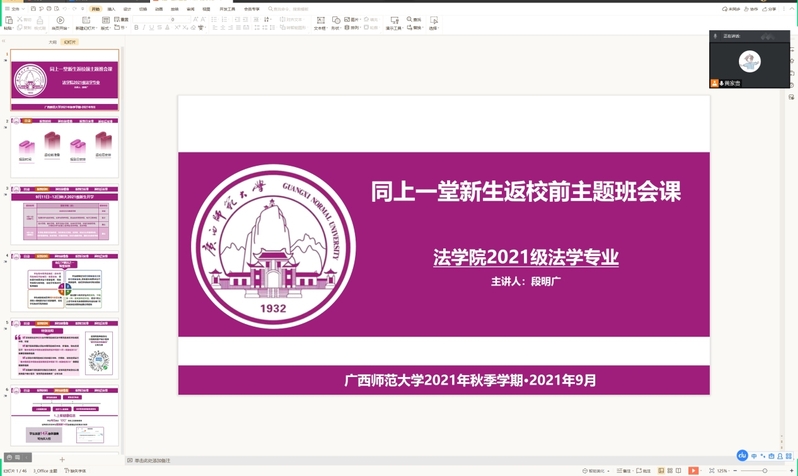Click the Share button at top right
The height and width of the screenshot is (476, 798).
(768, 9)
